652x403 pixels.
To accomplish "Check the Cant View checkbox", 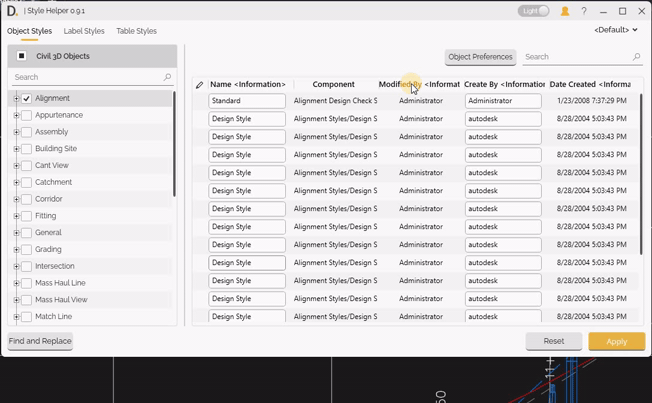I will (x=27, y=166).
